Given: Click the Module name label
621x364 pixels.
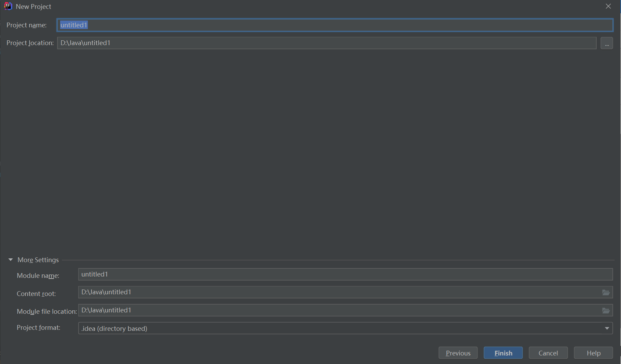Looking at the screenshot, I should point(38,275).
